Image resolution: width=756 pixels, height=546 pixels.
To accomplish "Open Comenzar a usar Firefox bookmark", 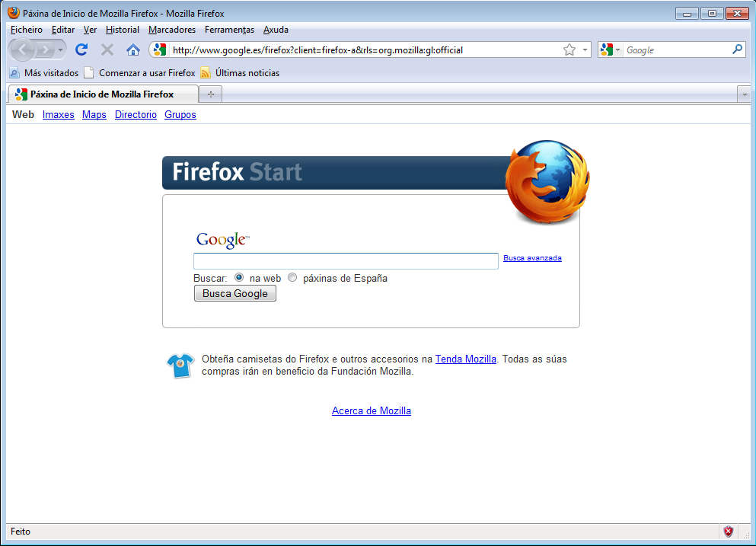I will coord(140,73).
